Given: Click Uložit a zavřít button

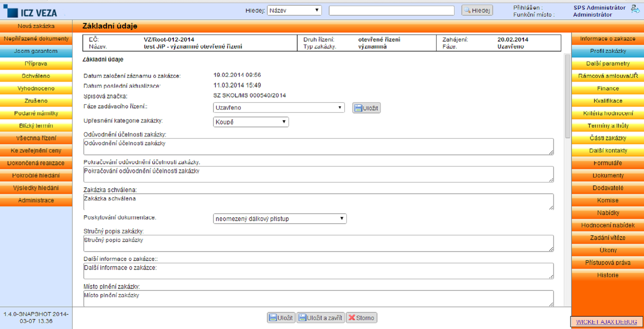Looking at the screenshot, I should tap(321, 318).
